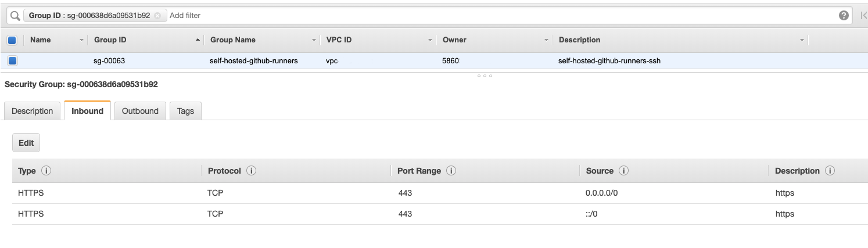
Task: Click info icon next to Source
Action: [x=623, y=171]
